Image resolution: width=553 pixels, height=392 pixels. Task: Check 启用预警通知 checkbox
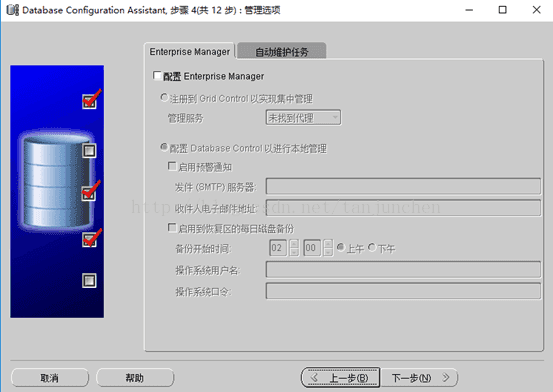click(172, 166)
